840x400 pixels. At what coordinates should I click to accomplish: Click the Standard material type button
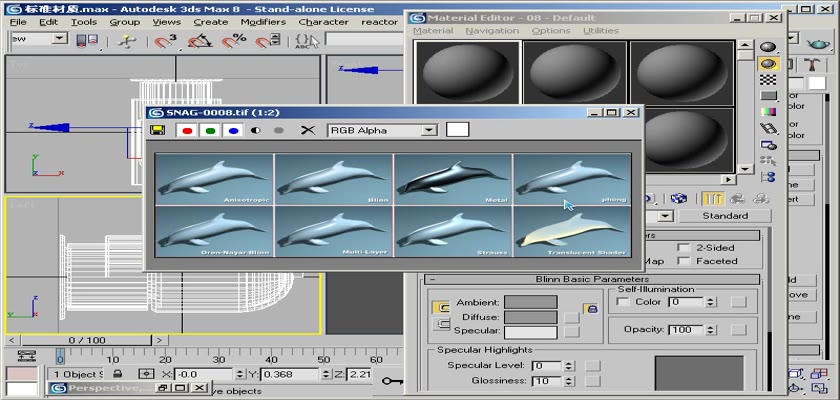click(725, 216)
